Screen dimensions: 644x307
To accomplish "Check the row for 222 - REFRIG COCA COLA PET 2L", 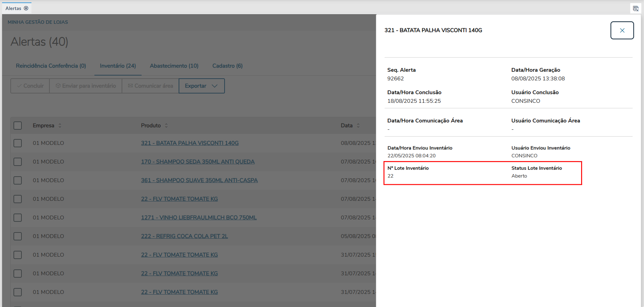I will pos(18,236).
